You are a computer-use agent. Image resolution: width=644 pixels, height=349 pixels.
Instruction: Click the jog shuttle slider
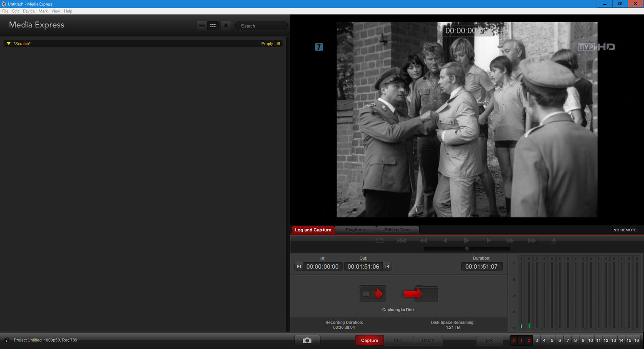click(466, 248)
